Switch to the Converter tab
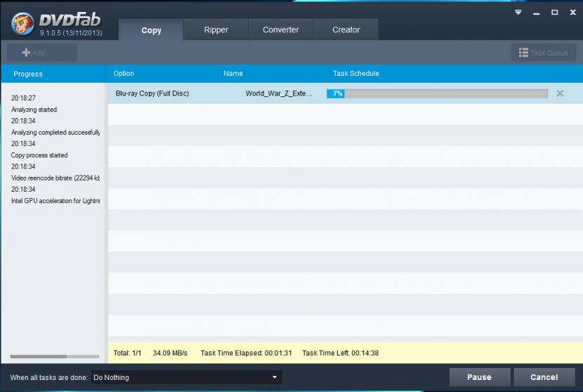The width and height of the screenshot is (583, 392). (281, 30)
